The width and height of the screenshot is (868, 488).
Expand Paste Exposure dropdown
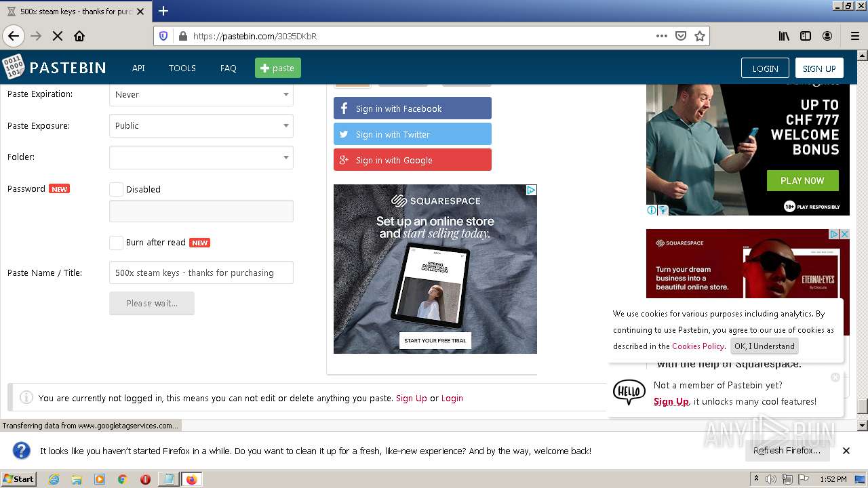(201, 125)
